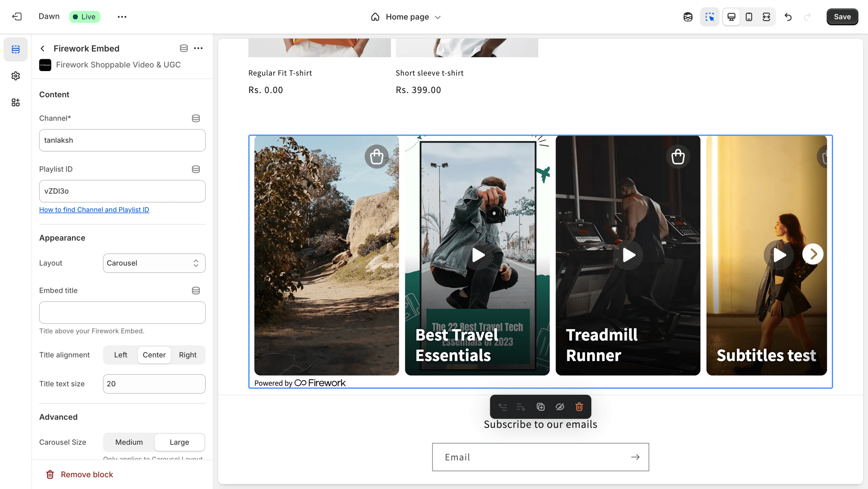Open the Layout dropdown showing Carousel
The image size is (868, 489).
pyautogui.click(x=154, y=263)
